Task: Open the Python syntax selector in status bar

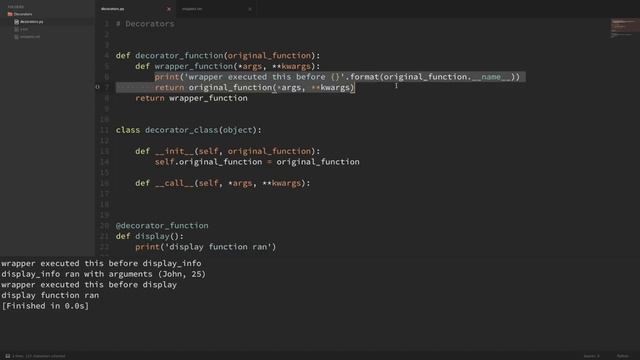Action: pos(622,356)
